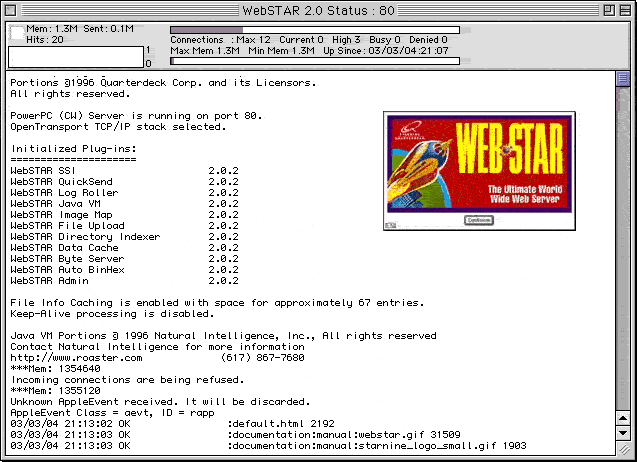Click the close box of WebSTAR Status window
Viewport: 637px width, 462px height.
pyautogui.click(x=11, y=10)
